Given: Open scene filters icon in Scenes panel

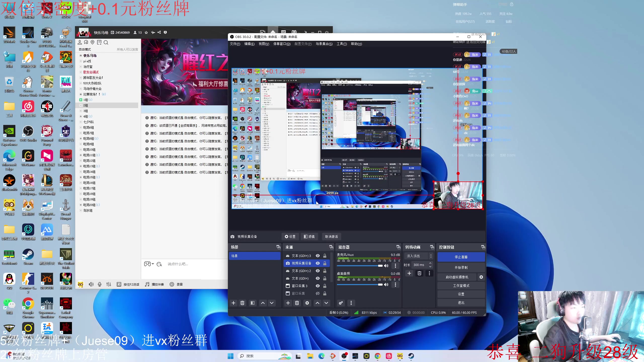Looking at the screenshot, I should tap(252, 303).
